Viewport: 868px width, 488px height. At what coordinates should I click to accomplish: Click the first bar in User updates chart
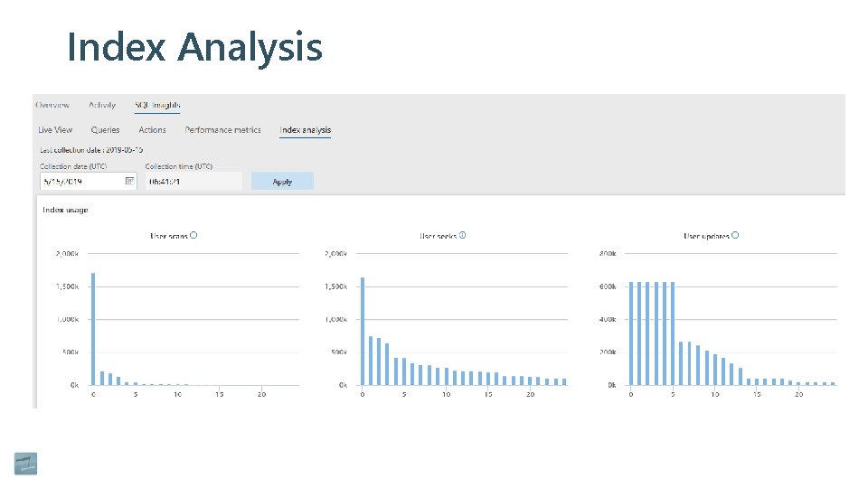click(631, 333)
